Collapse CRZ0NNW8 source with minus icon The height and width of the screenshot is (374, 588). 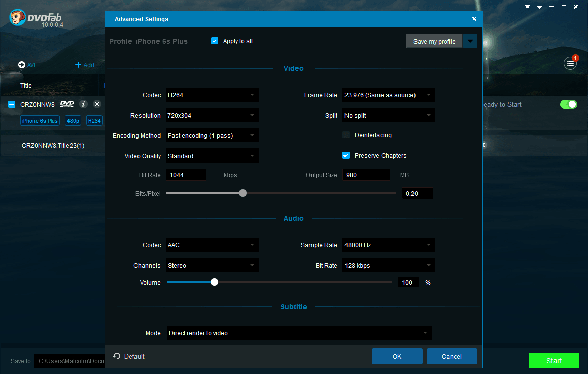12,104
